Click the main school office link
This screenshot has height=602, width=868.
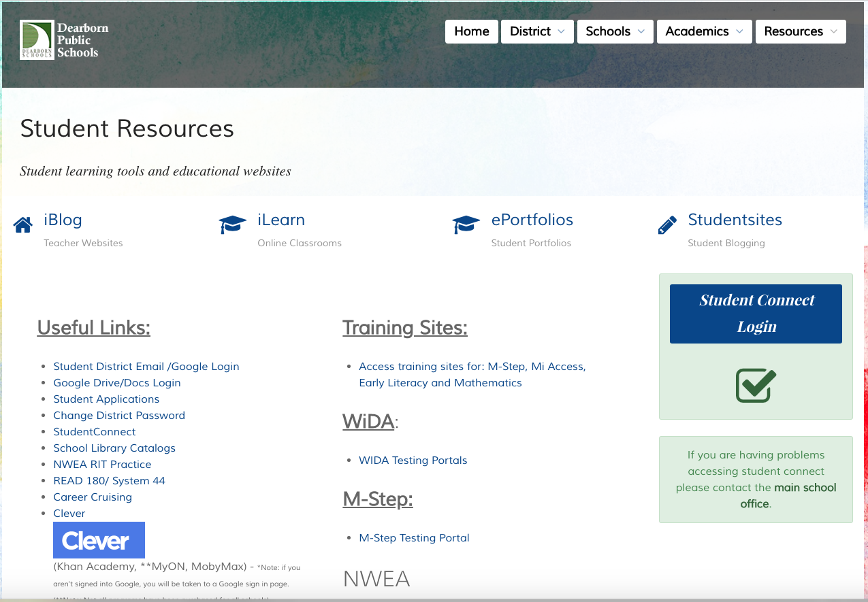tap(788, 495)
